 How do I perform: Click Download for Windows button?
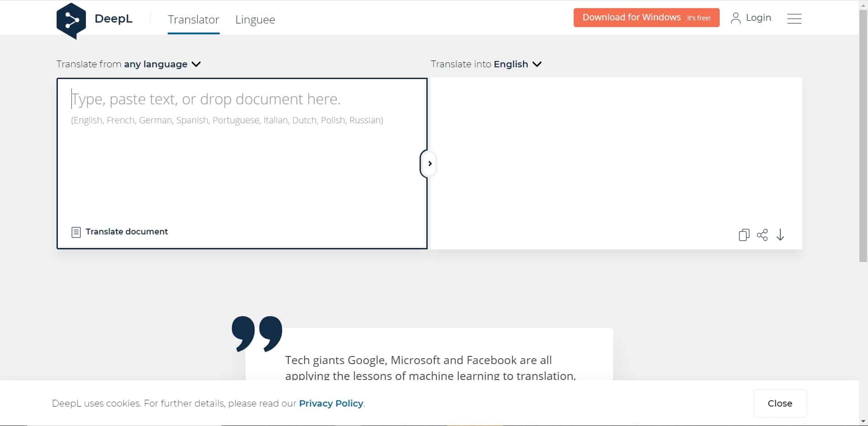[646, 18]
